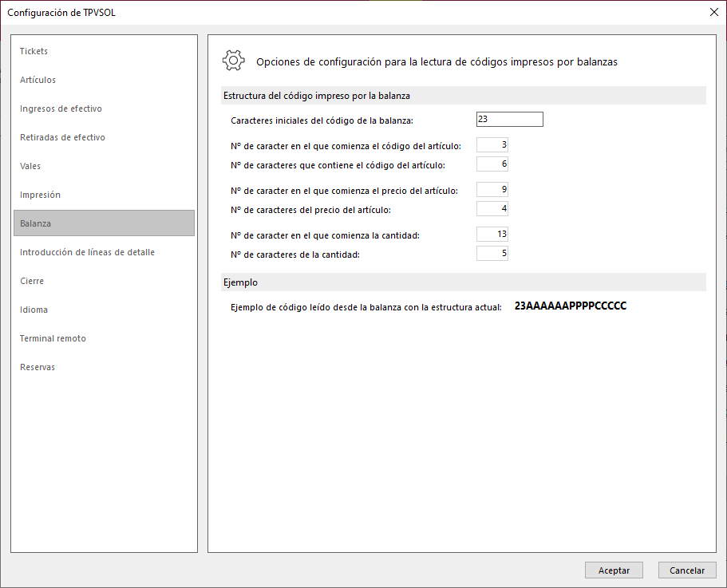Click the Estructura del código impreso header
The width and height of the screenshot is (727, 588).
[x=464, y=96]
